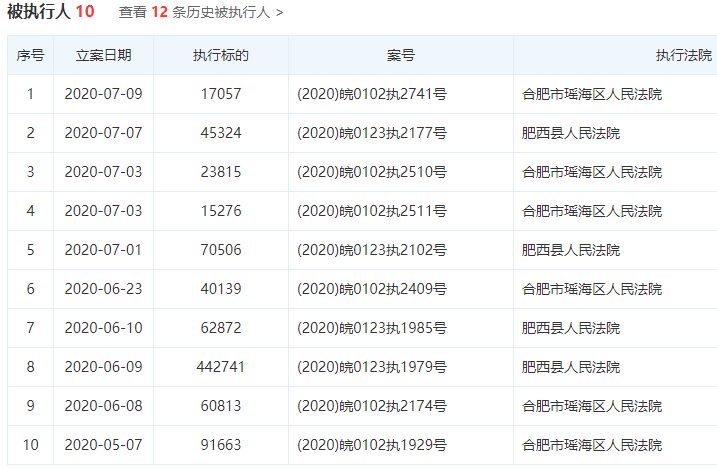Screen dimensions: 717x469
Task: Click execution amount 45324
Action: [221, 133]
